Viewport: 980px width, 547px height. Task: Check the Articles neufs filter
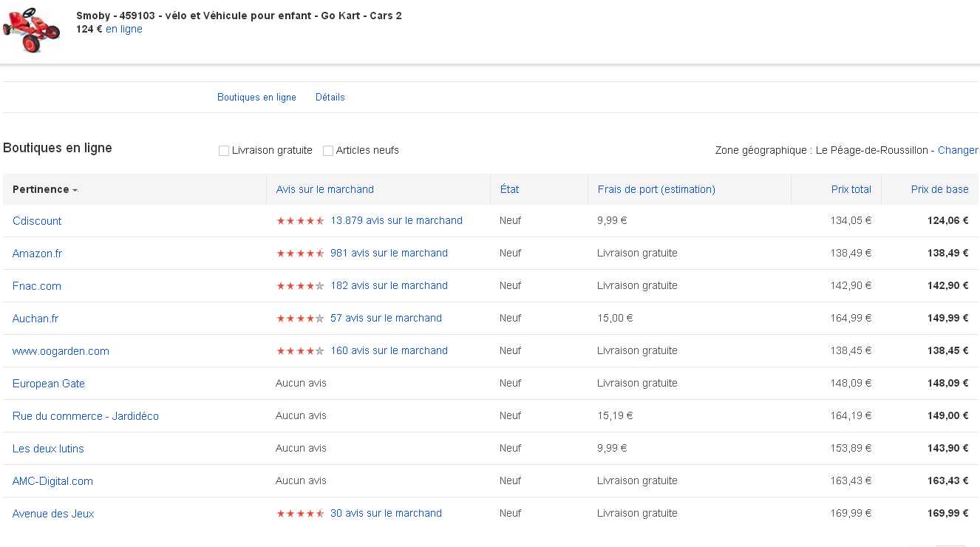328,151
